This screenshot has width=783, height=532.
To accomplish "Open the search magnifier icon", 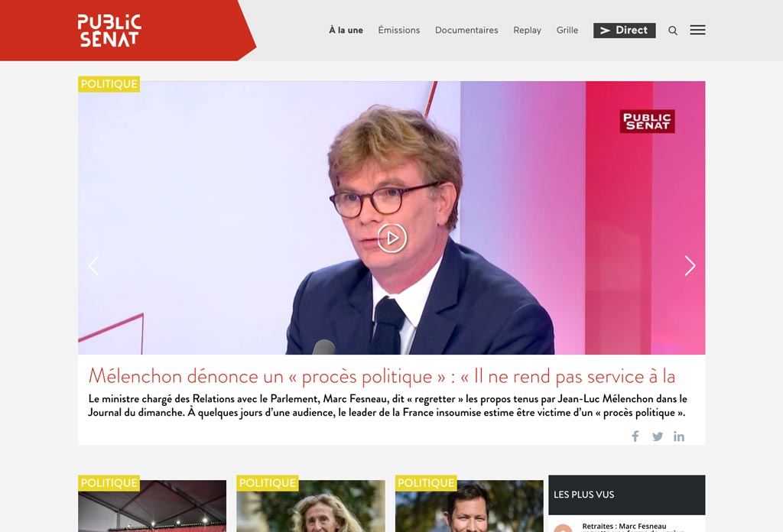I will [x=673, y=31].
